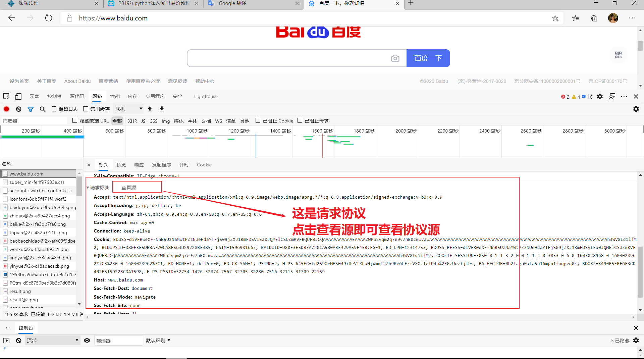644x359 pixels.
Task: Collapse the request headers section
Action: (x=88, y=188)
